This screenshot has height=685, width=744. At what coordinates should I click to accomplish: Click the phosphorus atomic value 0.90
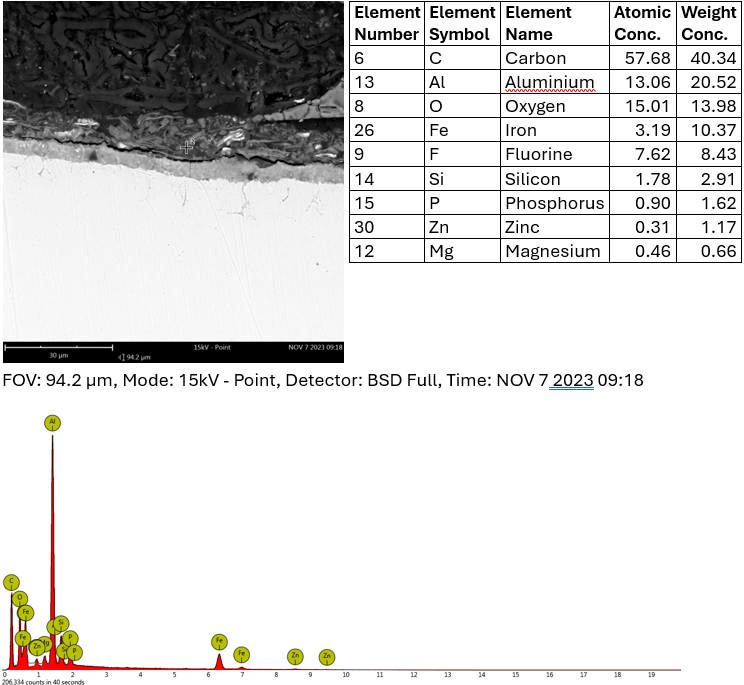(652, 203)
